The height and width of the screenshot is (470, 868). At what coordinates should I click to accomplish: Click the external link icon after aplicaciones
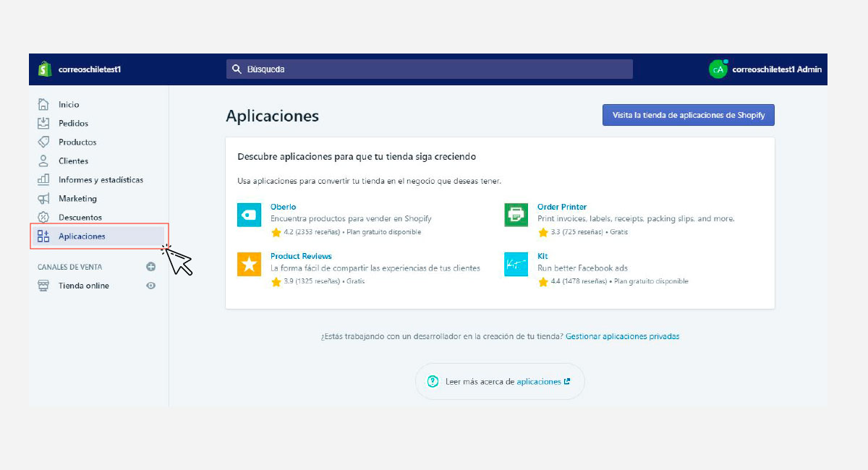click(x=567, y=381)
